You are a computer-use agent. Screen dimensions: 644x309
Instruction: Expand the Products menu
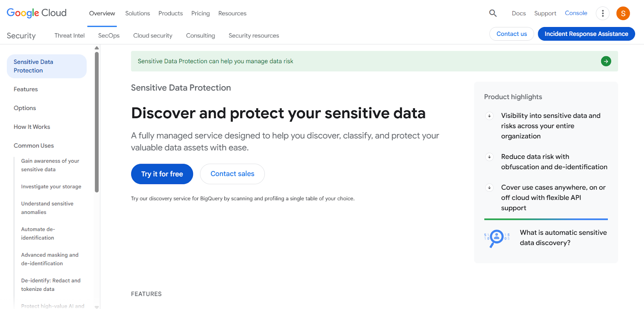click(x=170, y=13)
